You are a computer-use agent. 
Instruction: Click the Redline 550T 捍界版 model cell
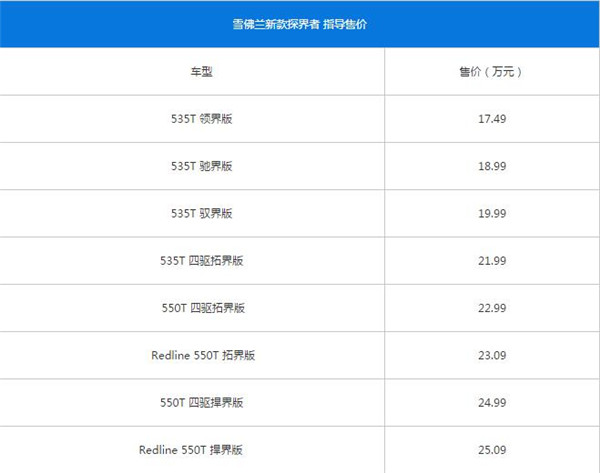point(191,450)
